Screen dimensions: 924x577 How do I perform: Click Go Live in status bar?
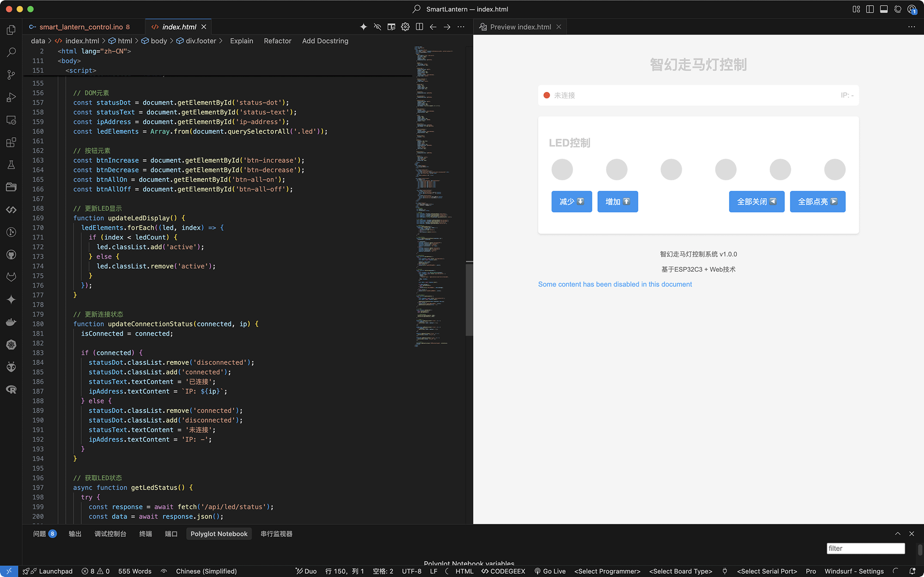550,571
